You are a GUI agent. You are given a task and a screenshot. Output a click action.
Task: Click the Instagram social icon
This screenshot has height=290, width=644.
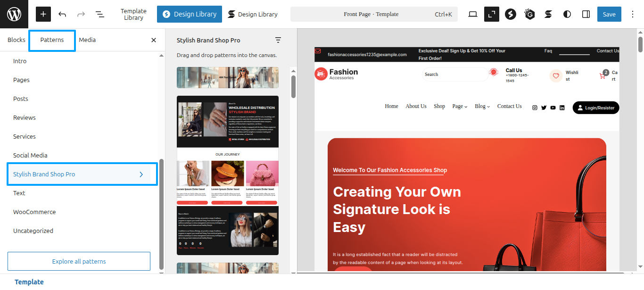point(535,108)
